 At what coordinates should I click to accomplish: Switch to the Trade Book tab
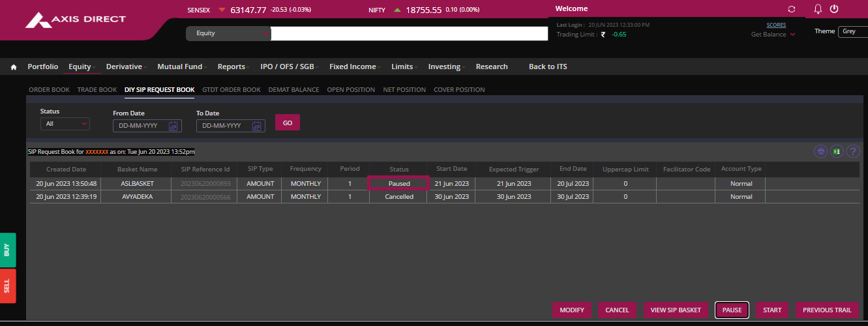point(97,90)
